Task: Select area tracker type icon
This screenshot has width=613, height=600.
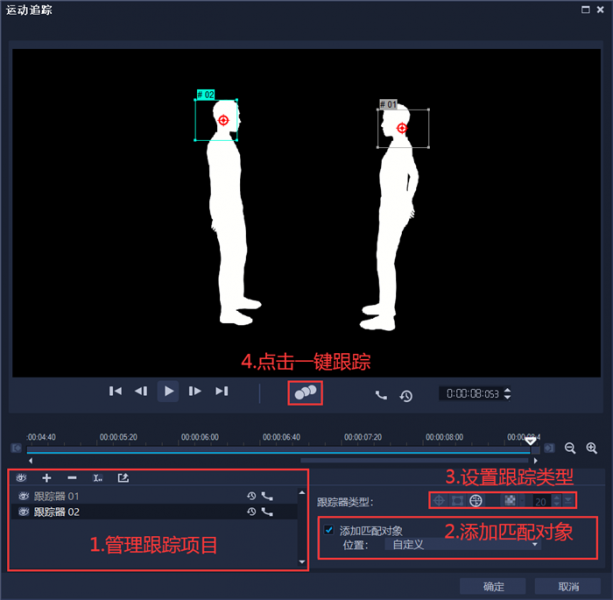Action: tap(457, 500)
